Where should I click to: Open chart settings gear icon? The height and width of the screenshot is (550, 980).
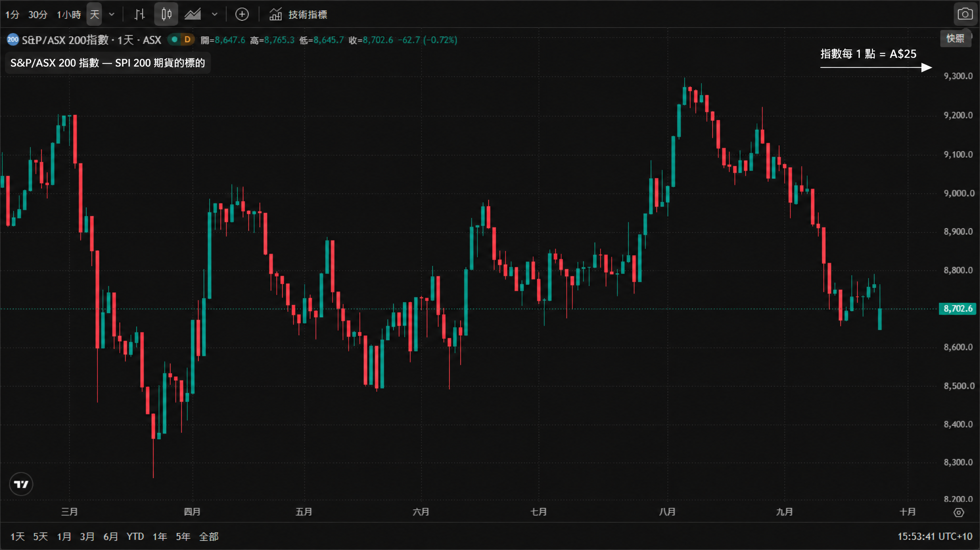pos(959,512)
